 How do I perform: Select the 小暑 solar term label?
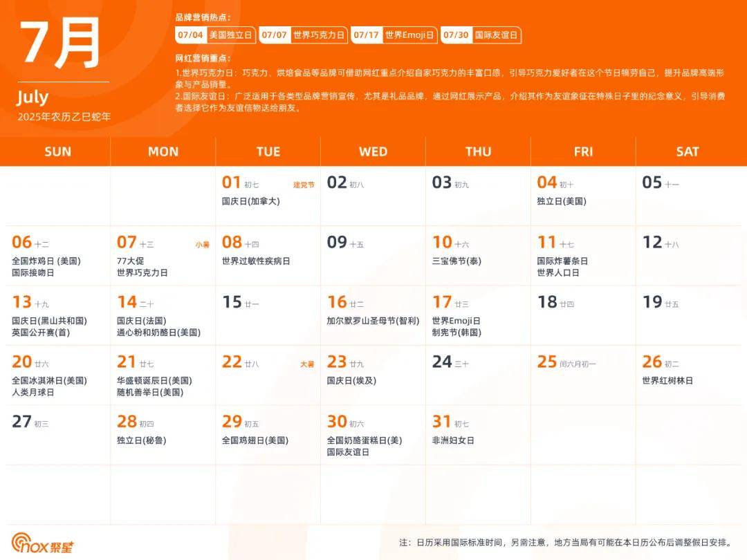click(x=202, y=244)
